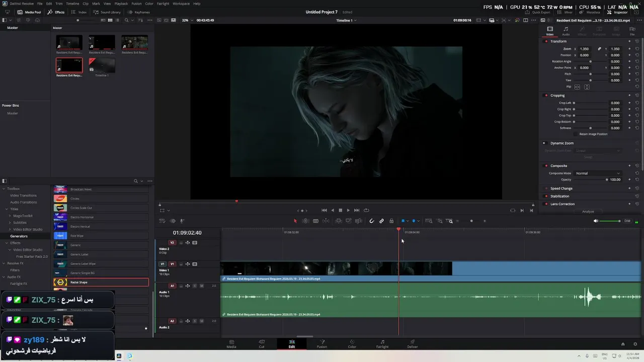The image size is (644, 362).
Task: Expand the Video Editor Studio folder under Effects
Action: tap(10, 250)
